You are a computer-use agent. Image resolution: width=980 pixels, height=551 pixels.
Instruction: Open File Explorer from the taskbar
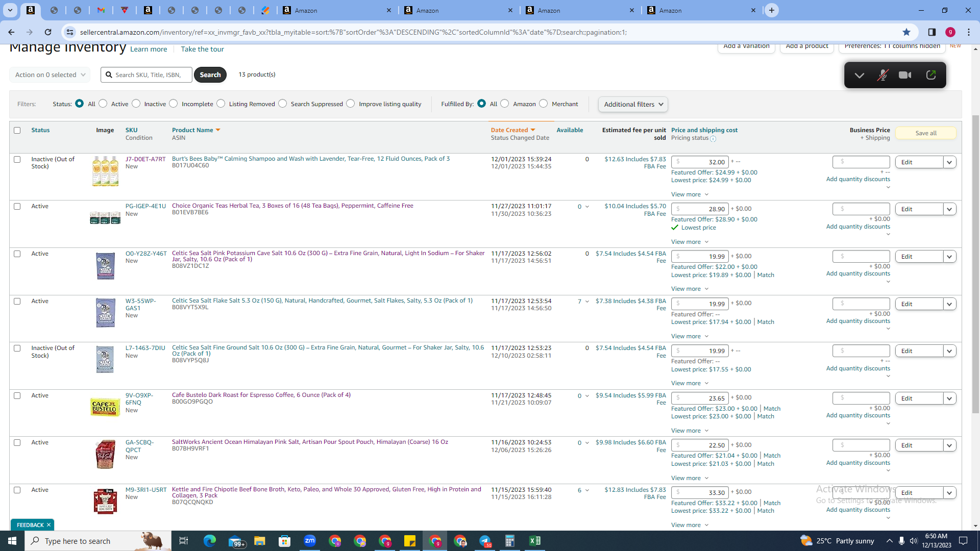click(260, 541)
